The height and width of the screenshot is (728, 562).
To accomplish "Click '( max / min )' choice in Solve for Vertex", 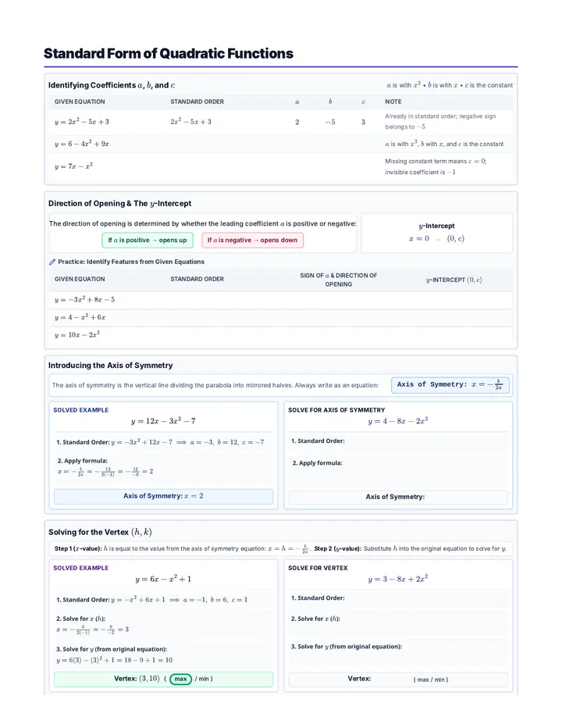I will (x=431, y=680).
